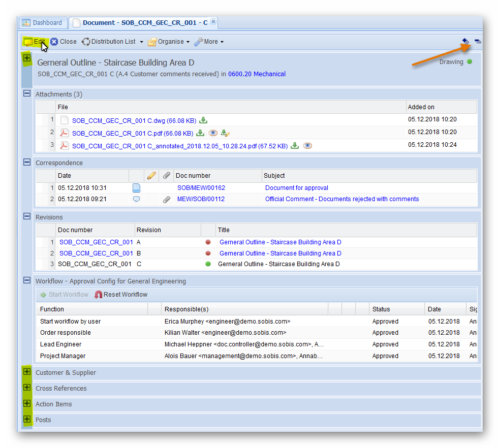Click the PDF file icon in attachment row 2
Viewport: 499px width, 448px height.
click(x=65, y=133)
